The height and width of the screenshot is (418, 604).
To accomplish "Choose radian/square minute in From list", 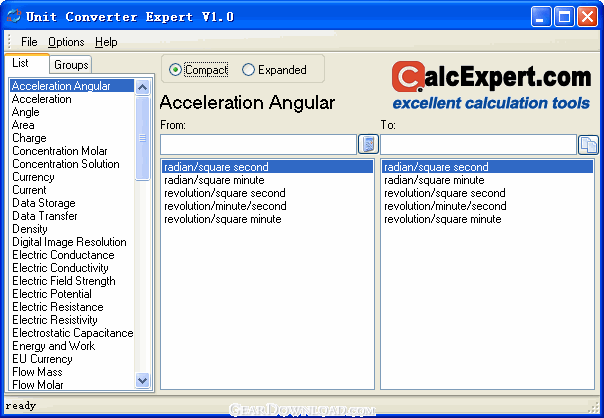I will click(267, 180).
